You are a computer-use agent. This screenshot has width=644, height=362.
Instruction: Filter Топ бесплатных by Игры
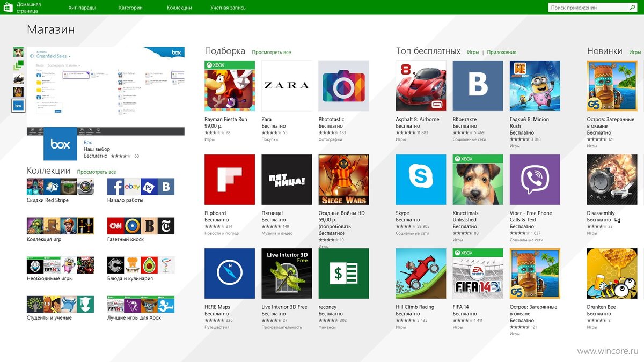point(473,52)
